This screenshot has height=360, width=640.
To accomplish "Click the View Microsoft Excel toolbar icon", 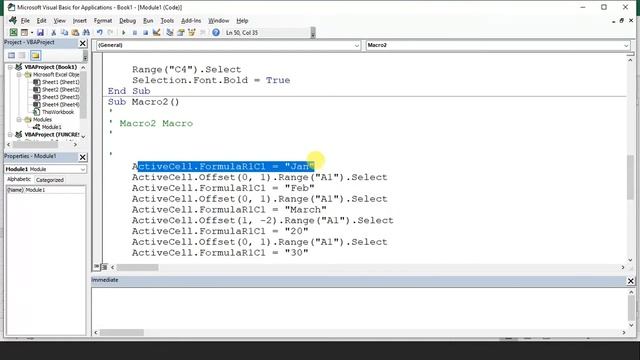I will pos(13,32).
